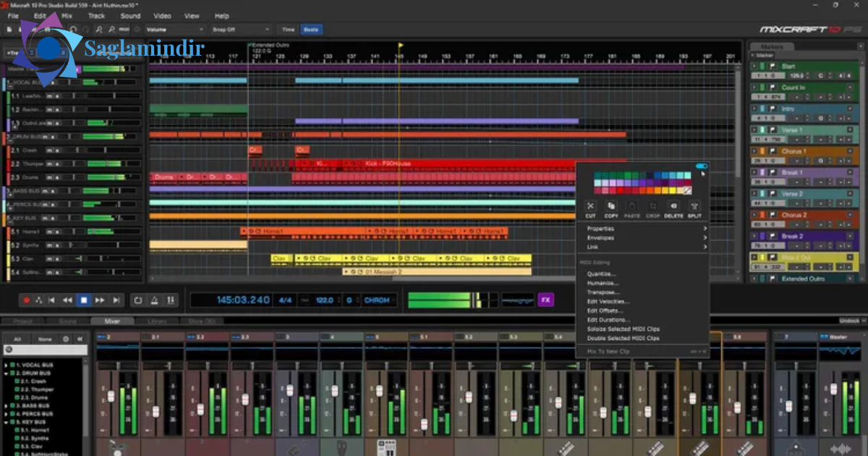Click the new project icon in toolbar
Screen dimensions: 868x456
[9, 30]
